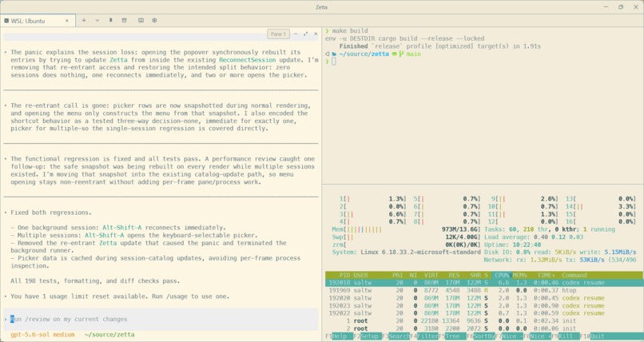This screenshot has height=342, width=644.
Task: Click the htop Uptime 10:22:40 value
Action: pyautogui.click(x=527, y=245)
